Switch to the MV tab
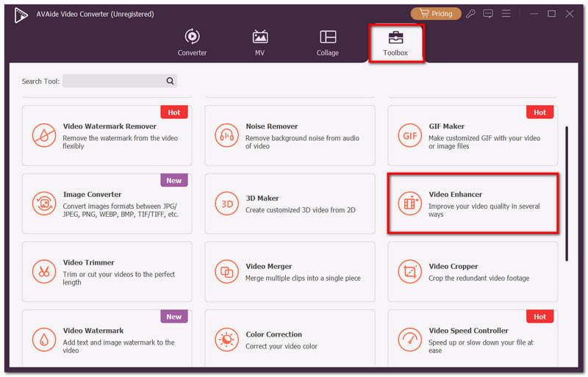The width and height of the screenshot is (588, 377). 260,43
